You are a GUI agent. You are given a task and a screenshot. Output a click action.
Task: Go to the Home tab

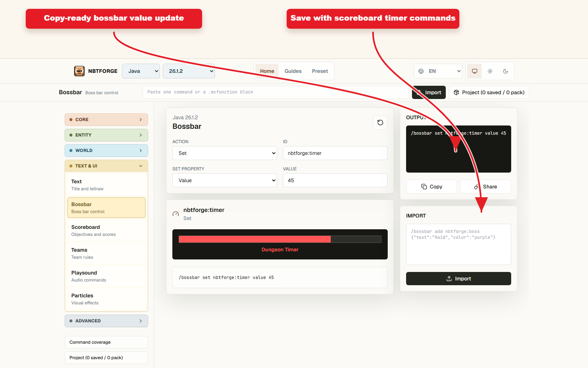(x=267, y=71)
